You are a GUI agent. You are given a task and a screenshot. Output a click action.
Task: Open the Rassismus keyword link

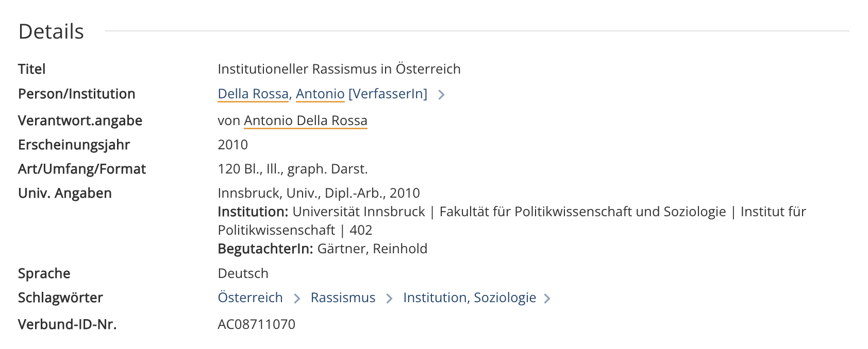343,298
